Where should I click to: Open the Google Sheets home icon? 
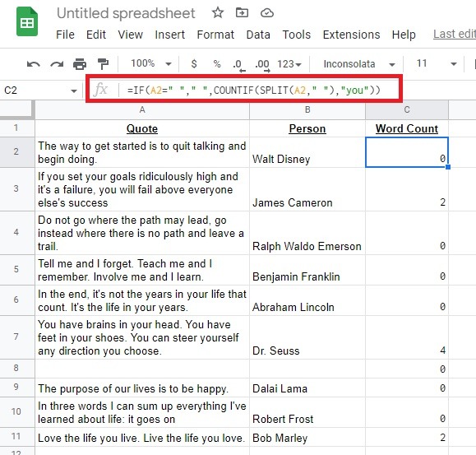pyautogui.click(x=27, y=22)
